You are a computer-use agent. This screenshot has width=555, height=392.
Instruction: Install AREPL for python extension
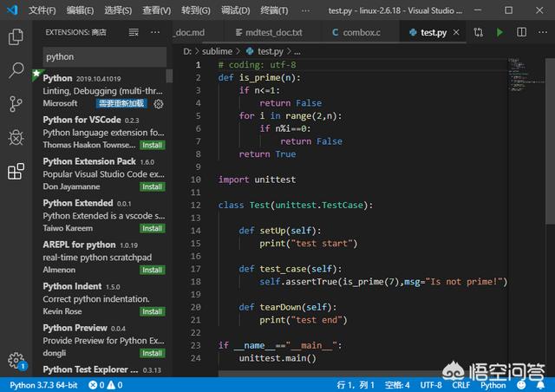click(x=153, y=270)
